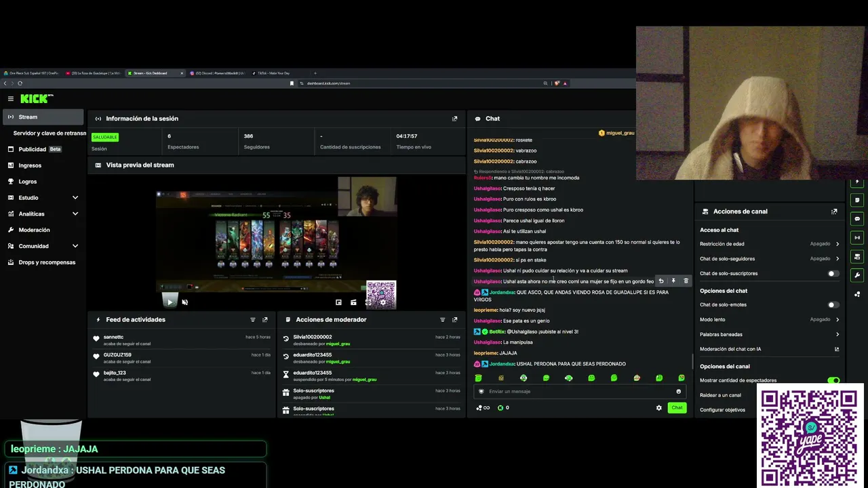Click sannettc in the activity feed

(113, 337)
